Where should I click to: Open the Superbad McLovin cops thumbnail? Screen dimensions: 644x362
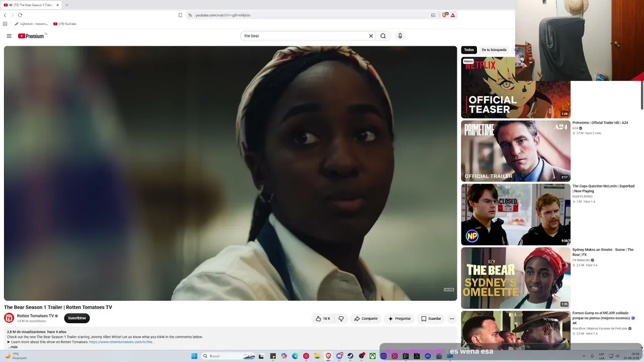(x=516, y=214)
